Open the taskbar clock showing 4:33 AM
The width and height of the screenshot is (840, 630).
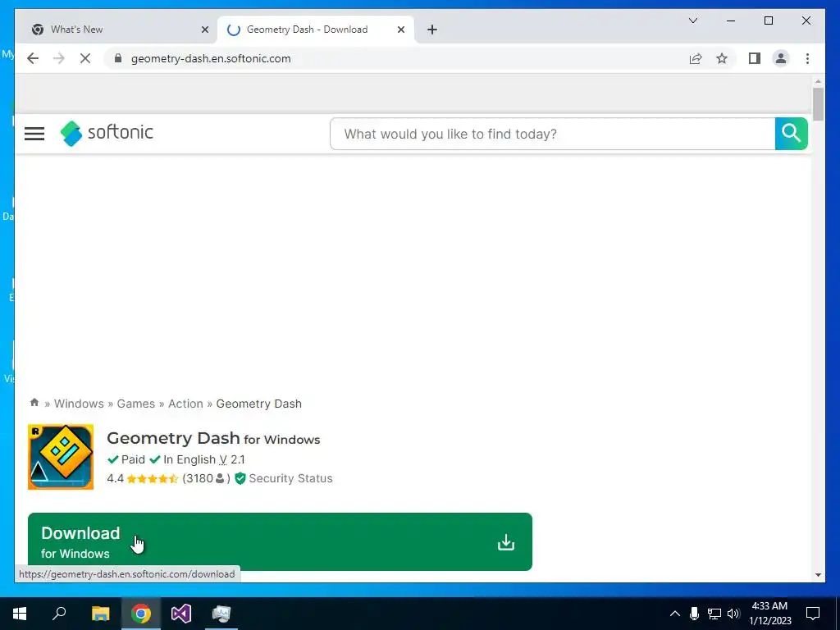click(x=769, y=614)
